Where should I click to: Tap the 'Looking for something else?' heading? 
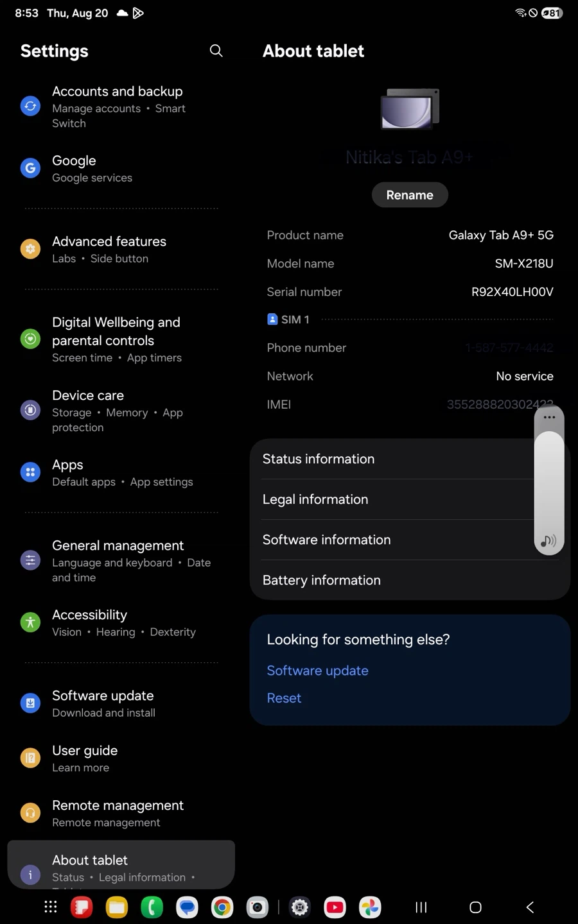(x=358, y=640)
